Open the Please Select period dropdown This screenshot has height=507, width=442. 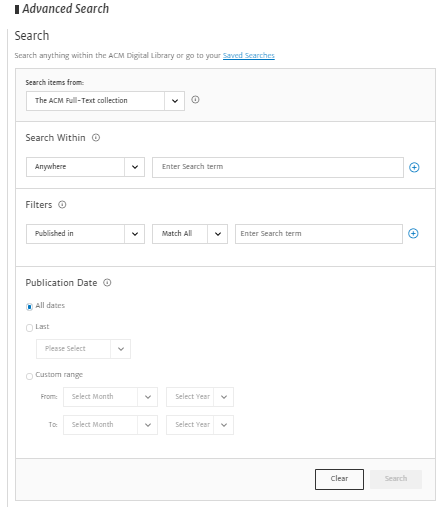coord(83,349)
